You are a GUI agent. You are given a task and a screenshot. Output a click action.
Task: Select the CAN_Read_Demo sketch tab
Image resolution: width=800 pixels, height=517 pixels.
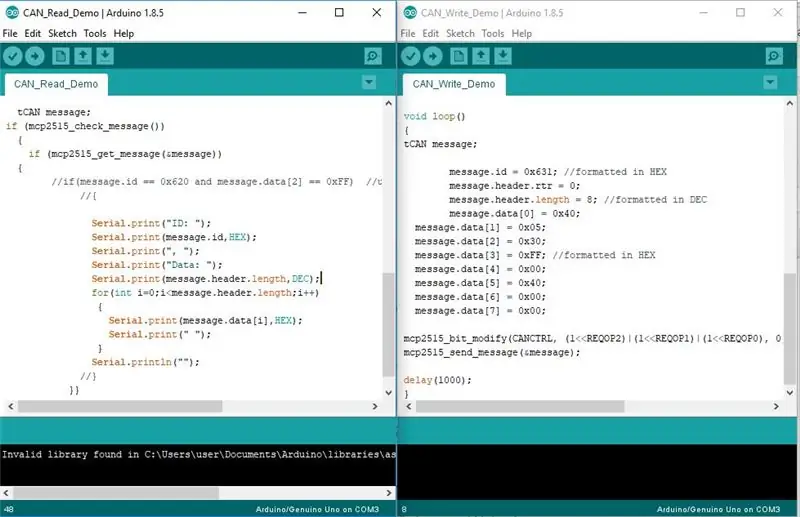point(56,84)
